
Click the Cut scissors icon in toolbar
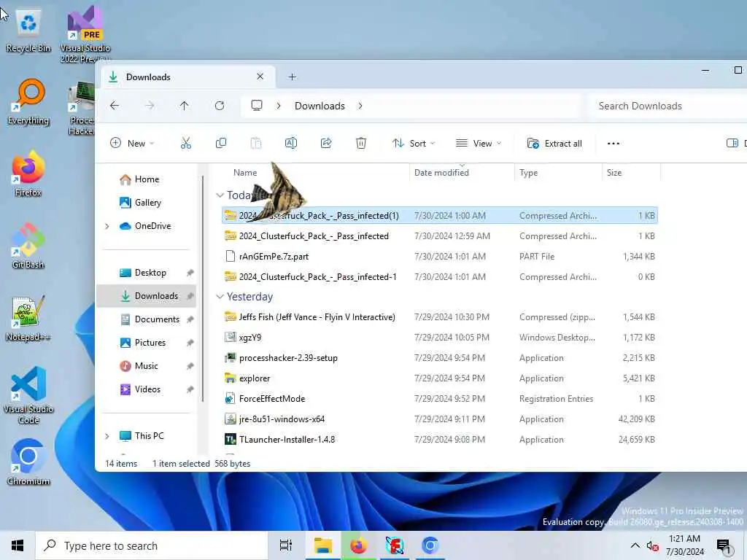(x=186, y=144)
